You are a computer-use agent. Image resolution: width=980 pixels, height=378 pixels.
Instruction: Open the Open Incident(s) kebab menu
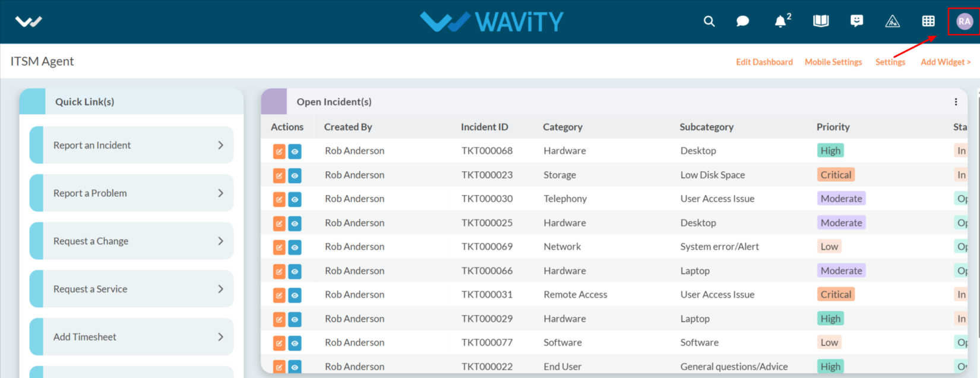coord(956,102)
